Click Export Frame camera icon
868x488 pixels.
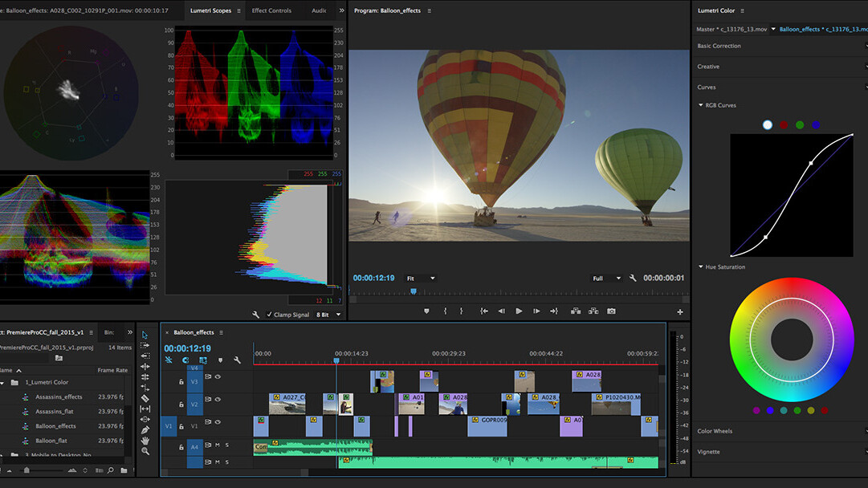[x=611, y=311]
